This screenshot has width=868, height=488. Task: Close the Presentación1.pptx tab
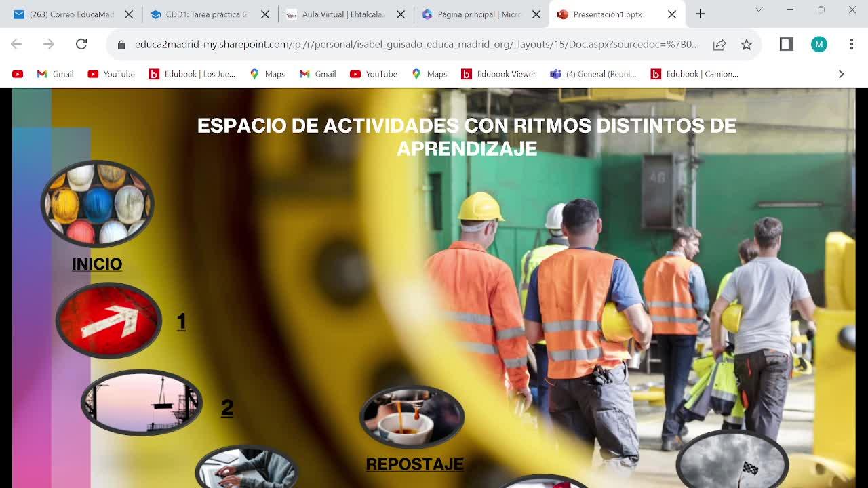click(x=672, y=14)
